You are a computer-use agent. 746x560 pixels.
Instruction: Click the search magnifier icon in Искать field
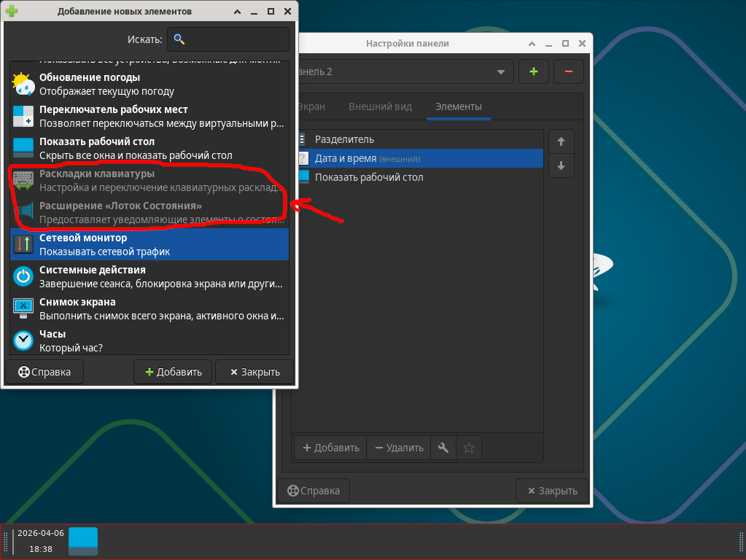(x=179, y=39)
